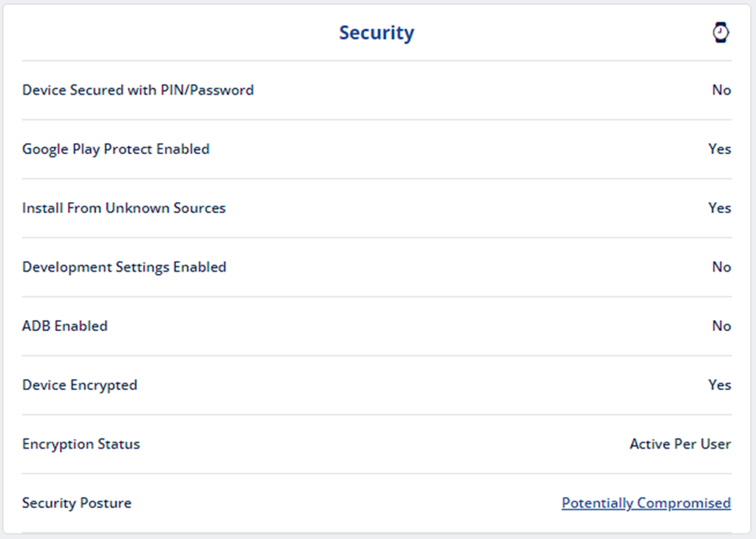Click Yes value for Install From Unknown Sources
756x539 pixels.
click(719, 208)
